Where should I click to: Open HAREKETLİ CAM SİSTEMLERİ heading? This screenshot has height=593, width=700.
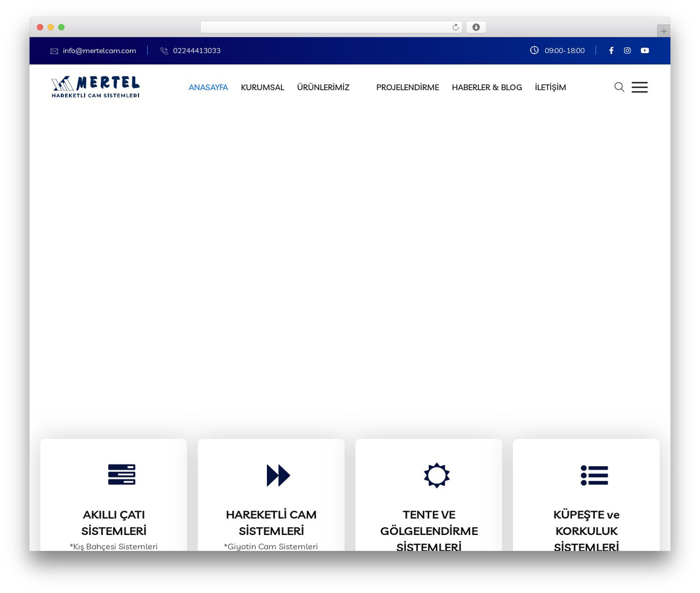pos(271,522)
